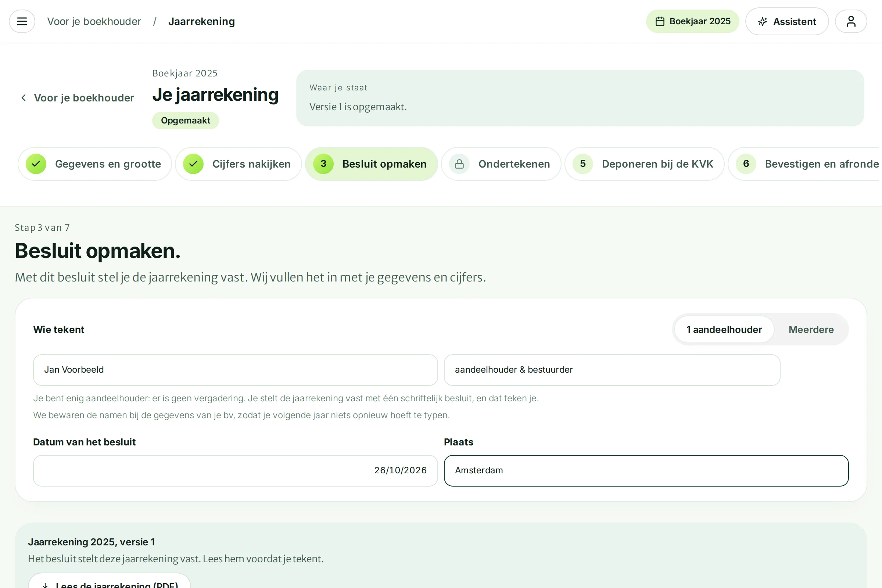Click the 'Datum van het besluit' label

pos(85,442)
